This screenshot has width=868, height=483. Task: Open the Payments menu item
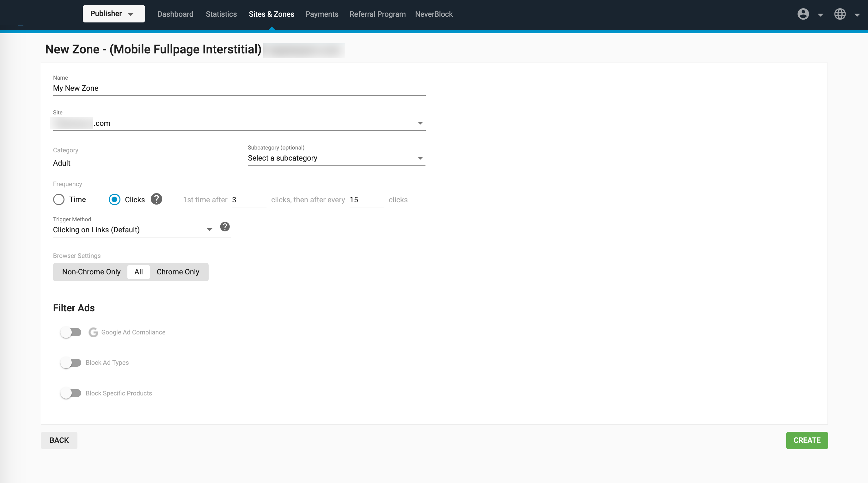[321, 14]
